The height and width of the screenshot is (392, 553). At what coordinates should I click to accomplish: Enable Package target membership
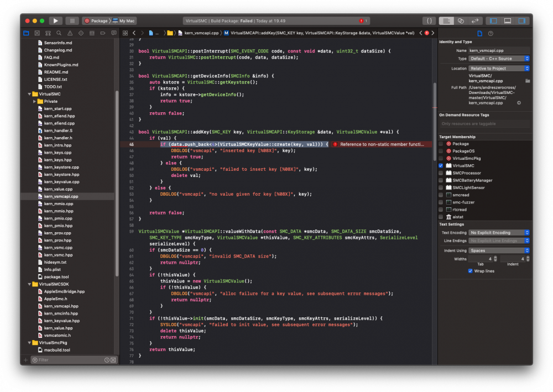[x=441, y=144]
